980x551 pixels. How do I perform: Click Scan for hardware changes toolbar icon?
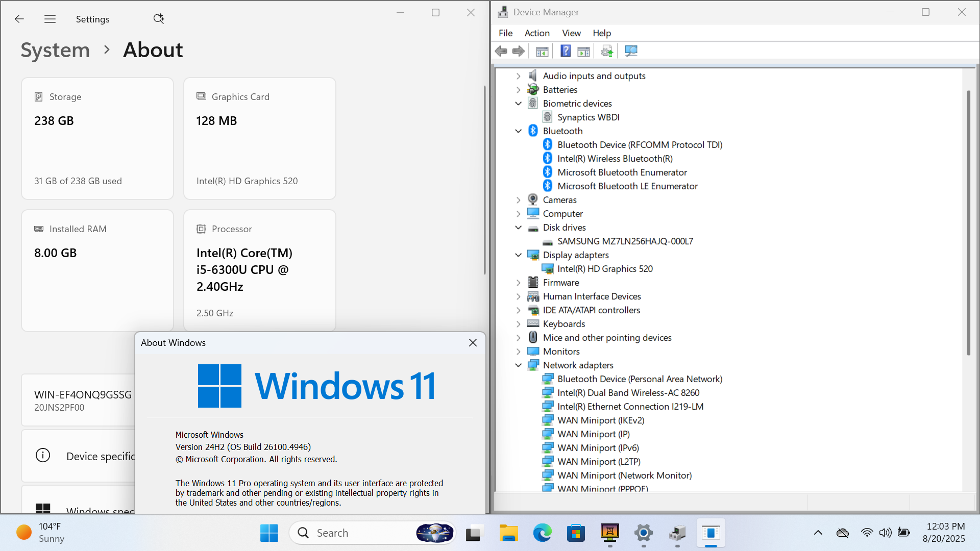point(631,51)
